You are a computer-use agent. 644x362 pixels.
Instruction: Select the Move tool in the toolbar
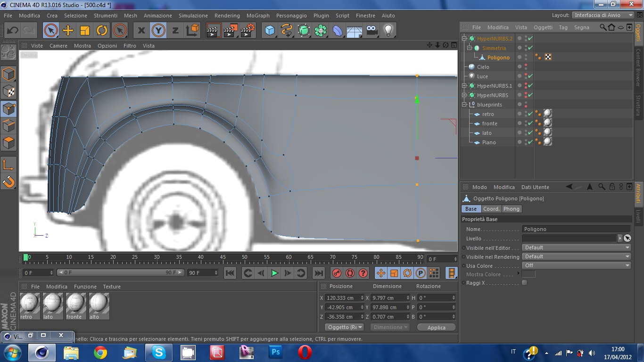pyautogui.click(x=68, y=31)
